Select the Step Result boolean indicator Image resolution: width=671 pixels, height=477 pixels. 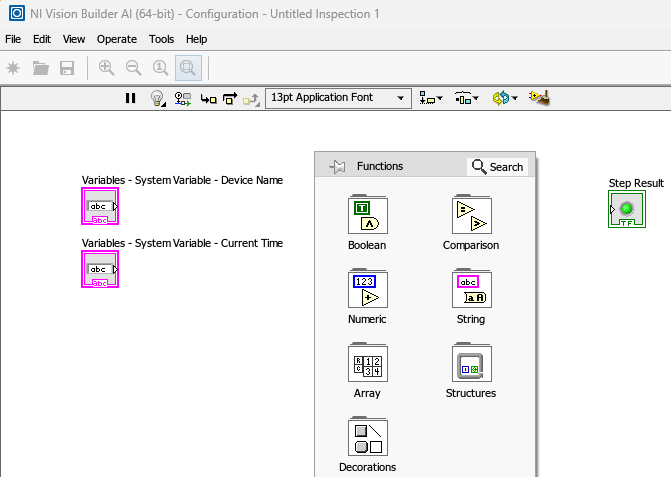coord(627,209)
